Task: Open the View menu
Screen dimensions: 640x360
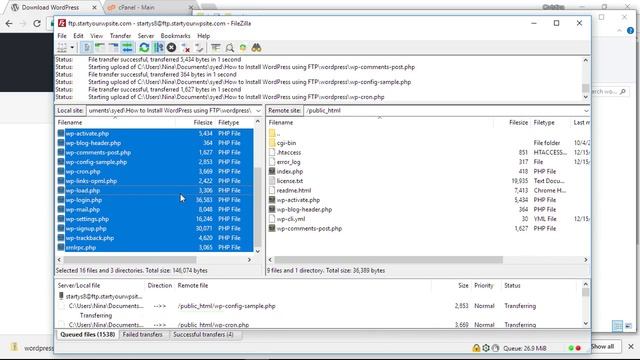Action: [97, 36]
